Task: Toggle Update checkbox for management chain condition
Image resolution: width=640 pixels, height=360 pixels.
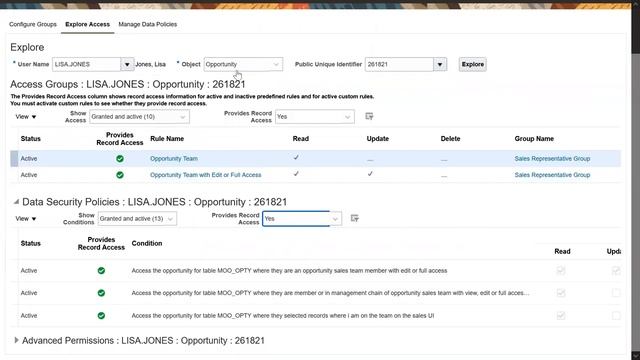Action: (x=616, y=293)
